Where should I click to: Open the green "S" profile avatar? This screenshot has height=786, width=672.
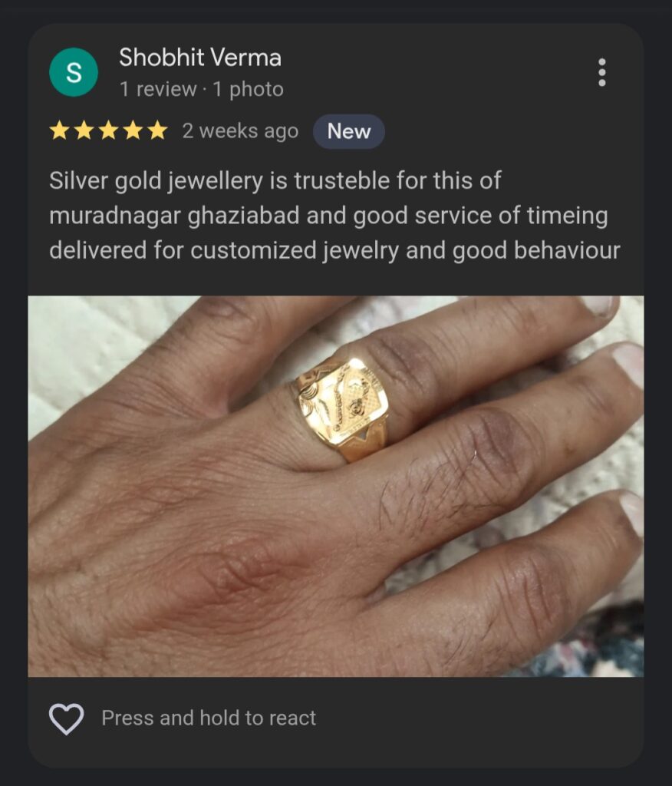click(74, 72)
